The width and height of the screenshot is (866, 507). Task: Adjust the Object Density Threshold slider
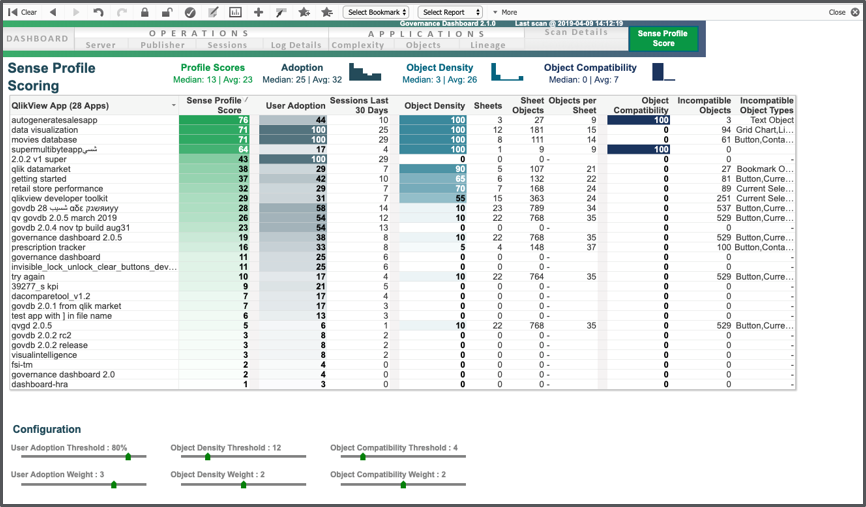(x=208, y=457)
